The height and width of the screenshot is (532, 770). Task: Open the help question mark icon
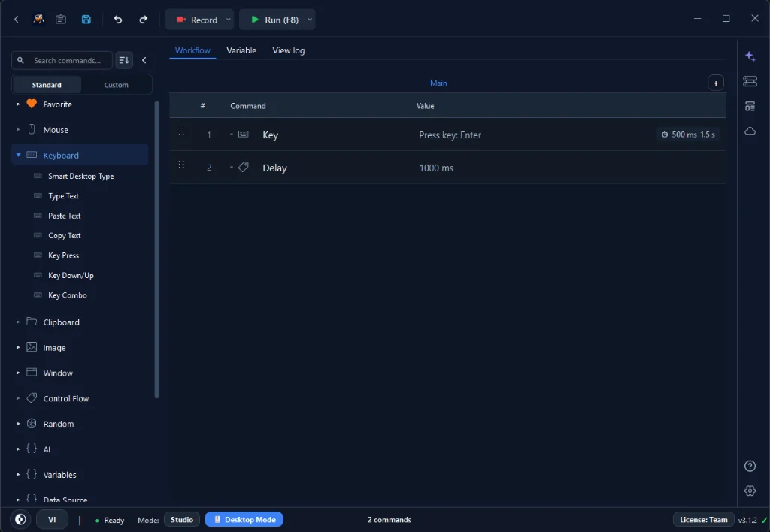tap(750, 466)
